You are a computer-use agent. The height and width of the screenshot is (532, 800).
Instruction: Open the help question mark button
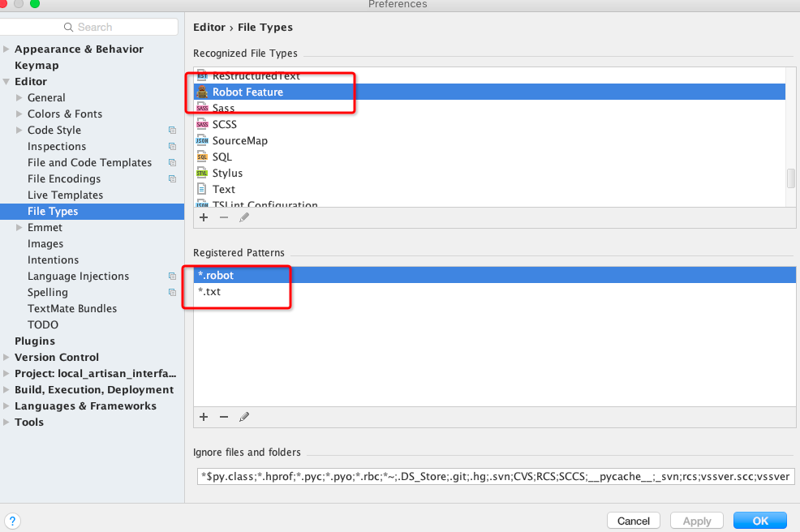tap(12, 521)
